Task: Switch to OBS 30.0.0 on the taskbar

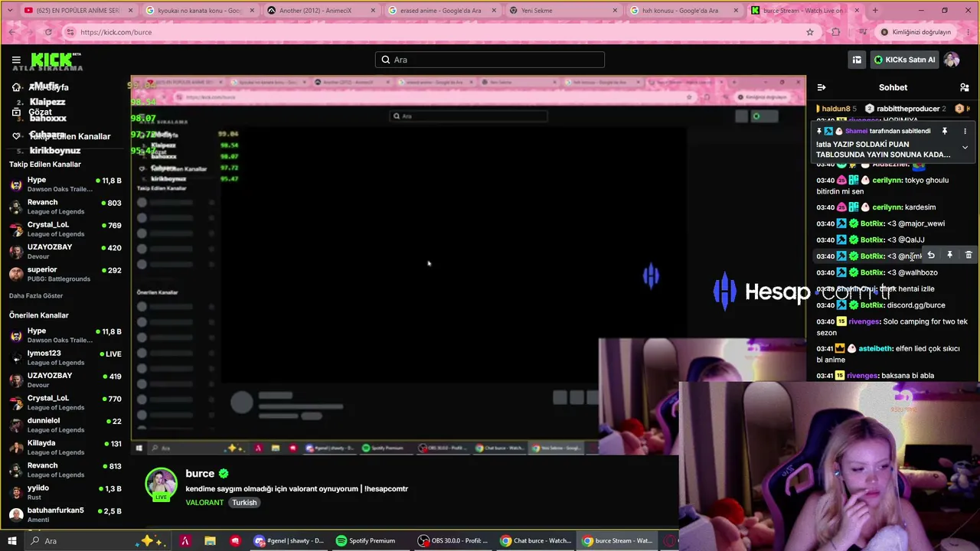Action: click(x=452, y=540)
